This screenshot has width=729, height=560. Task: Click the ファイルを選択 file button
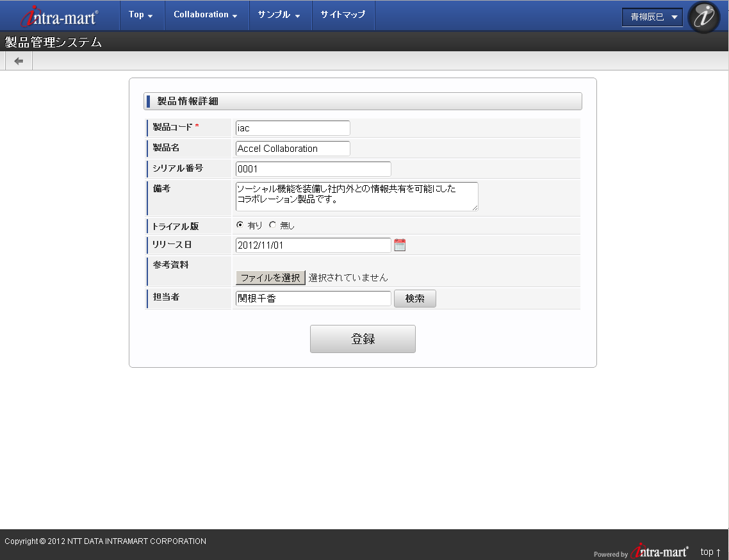(x=270, y=277)
